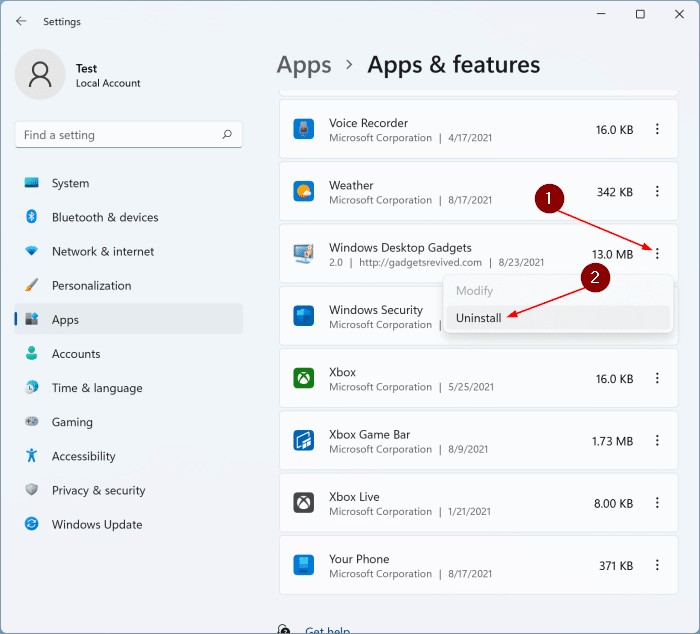The image size is (700, 634).
Task: Open Gaming settings
Action: click(x=129, y=422)
